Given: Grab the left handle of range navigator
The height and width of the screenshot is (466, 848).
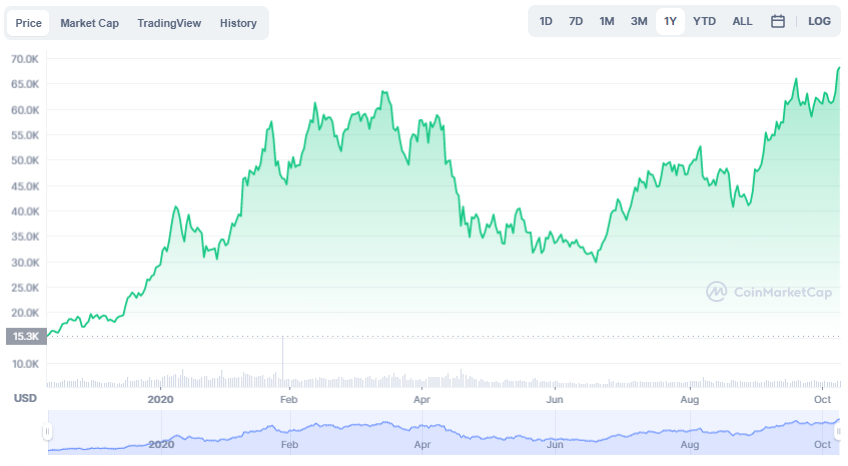Looking at the screenshot, I should pos(47,431).
